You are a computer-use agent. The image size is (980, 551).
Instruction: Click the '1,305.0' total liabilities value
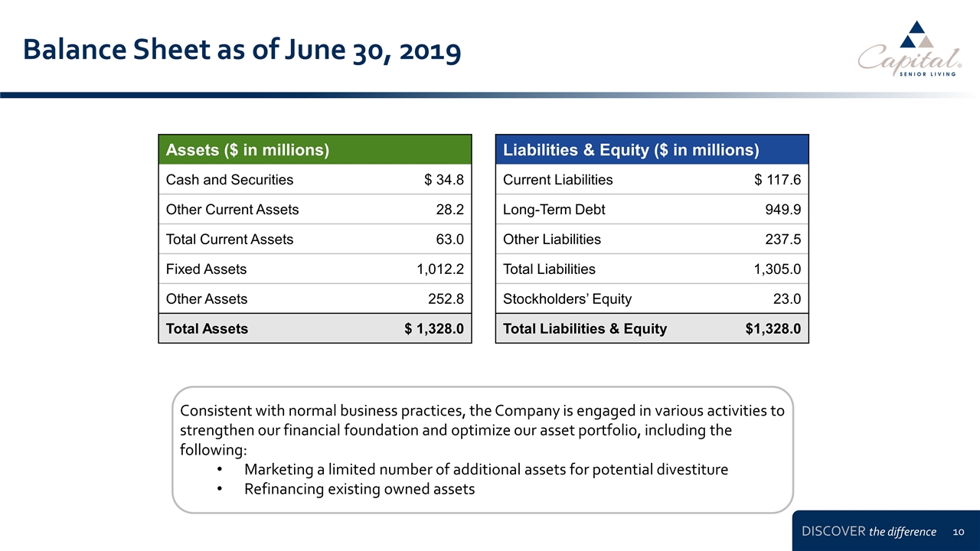tap(777, 269)
